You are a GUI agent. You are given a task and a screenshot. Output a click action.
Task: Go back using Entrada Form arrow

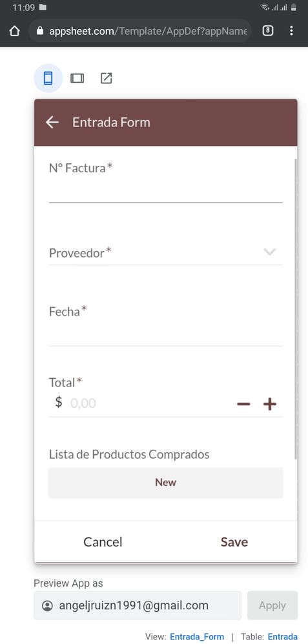[52, 122]
